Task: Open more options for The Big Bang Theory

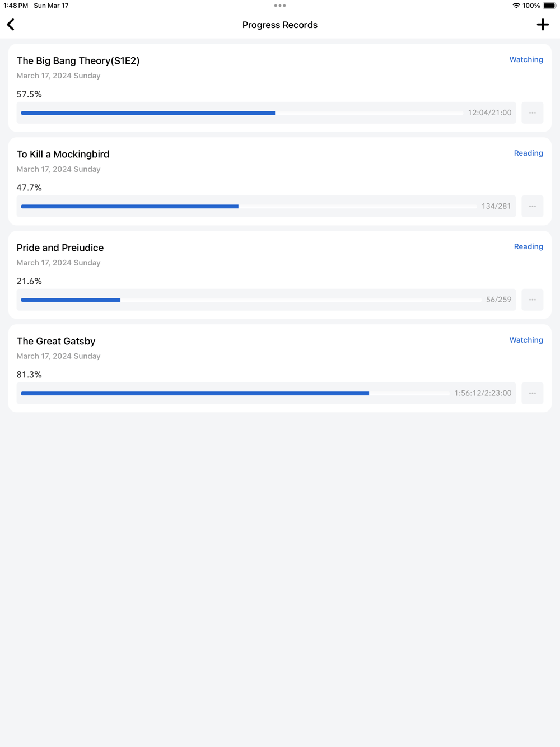Action: (x=532, y=113)
